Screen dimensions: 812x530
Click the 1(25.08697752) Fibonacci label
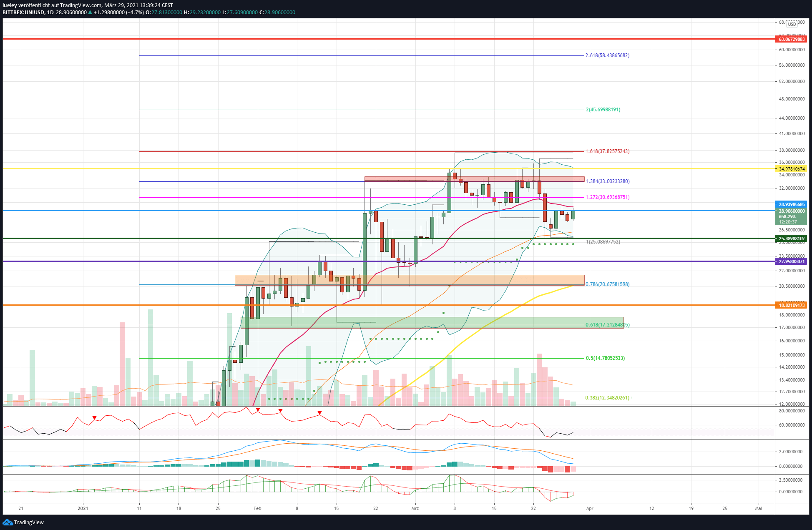603,242
